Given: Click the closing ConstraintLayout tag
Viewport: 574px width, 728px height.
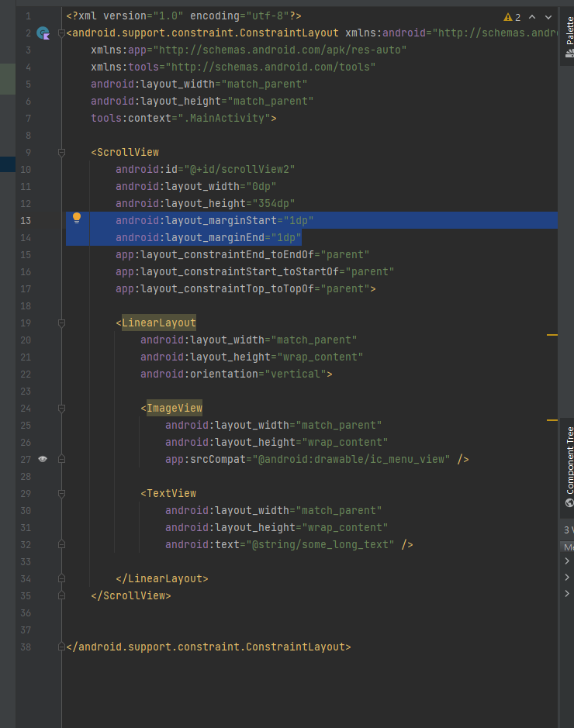Looking at the screenshot, I should 209,647.
